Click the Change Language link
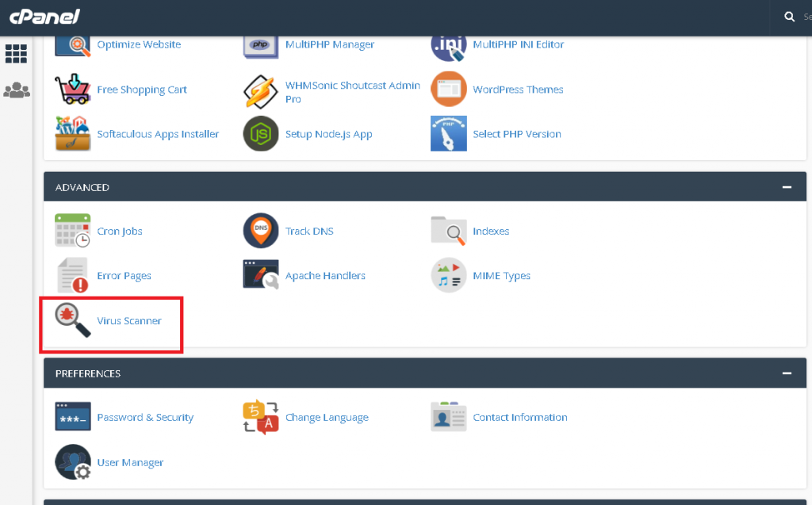The height and width of the screenshot is (505, 812). [327, 417]
